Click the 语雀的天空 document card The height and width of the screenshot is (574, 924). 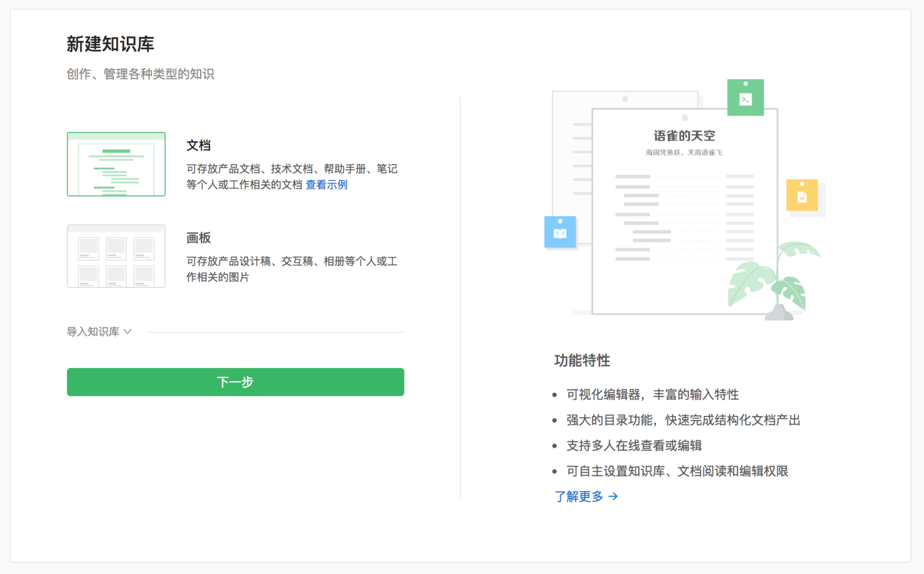click(684, 212)
